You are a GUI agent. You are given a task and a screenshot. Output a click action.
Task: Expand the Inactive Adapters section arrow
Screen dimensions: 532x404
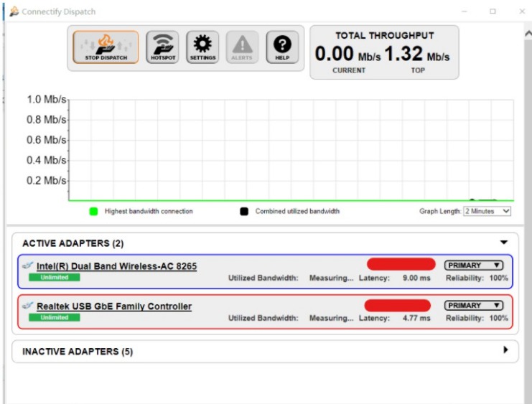[505, 349]
